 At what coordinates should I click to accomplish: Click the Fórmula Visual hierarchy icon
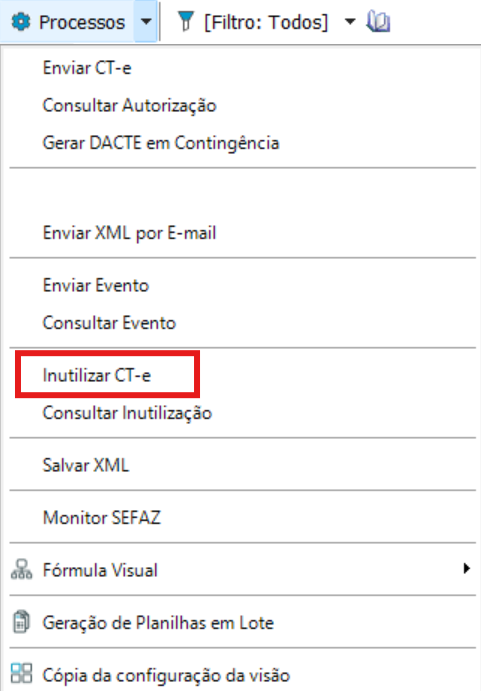pyautogui.click(x=21, y=569)
